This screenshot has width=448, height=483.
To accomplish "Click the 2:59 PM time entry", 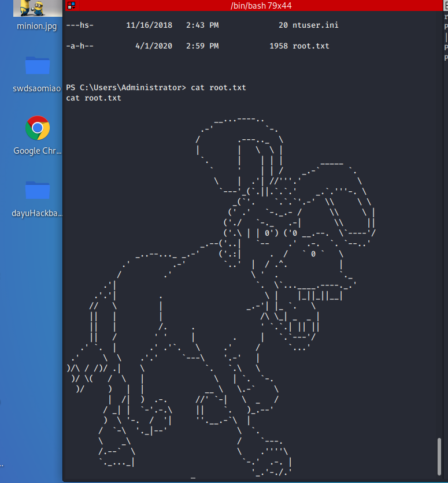I will click(x=202, y=46).
